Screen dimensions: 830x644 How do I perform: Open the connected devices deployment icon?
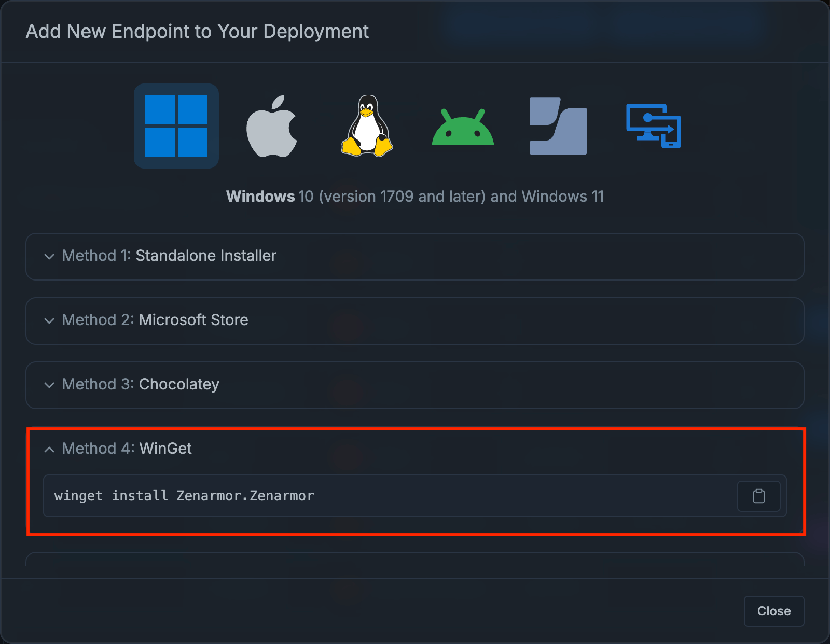point(653,126)
